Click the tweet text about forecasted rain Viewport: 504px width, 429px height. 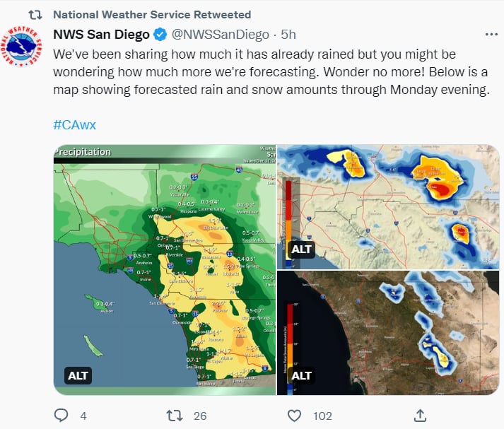[269, 72]
